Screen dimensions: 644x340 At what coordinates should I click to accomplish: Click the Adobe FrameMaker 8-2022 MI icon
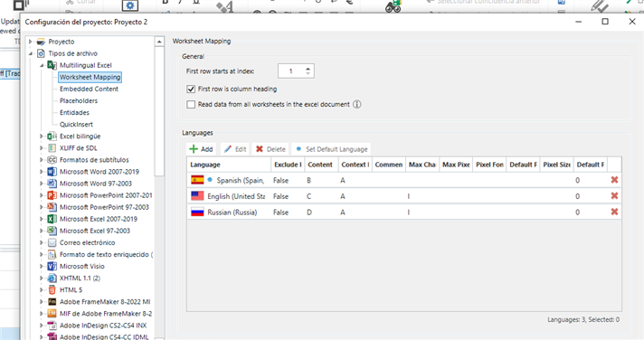52,302
